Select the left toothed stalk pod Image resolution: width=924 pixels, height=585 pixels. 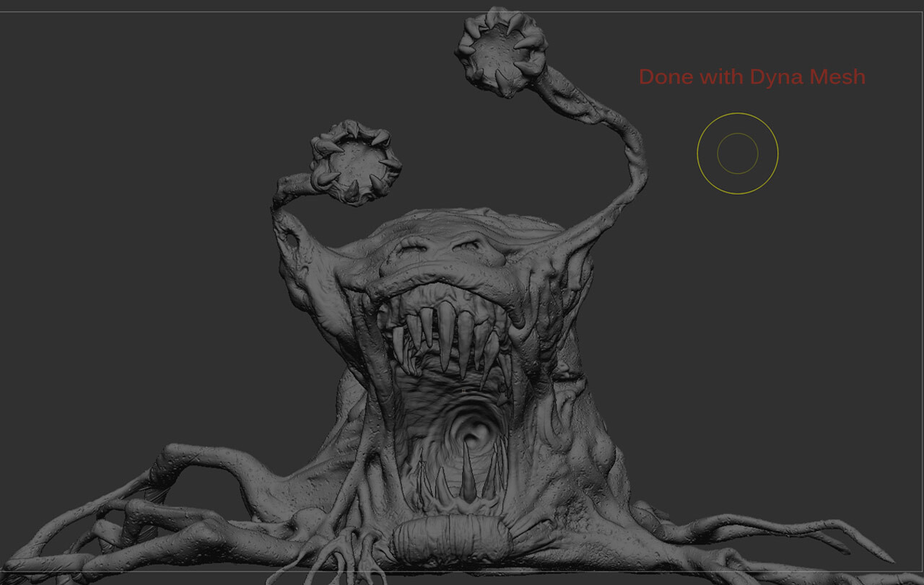(355, 162)
